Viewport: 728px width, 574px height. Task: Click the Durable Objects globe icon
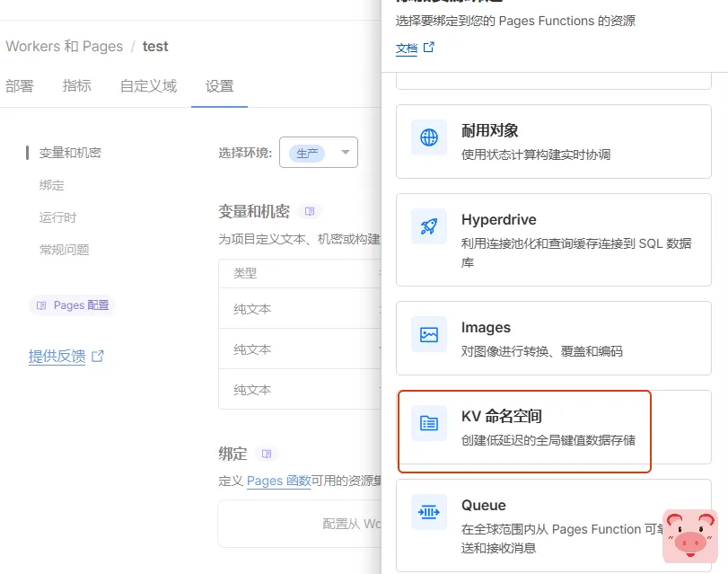click(x=429, y=137)
